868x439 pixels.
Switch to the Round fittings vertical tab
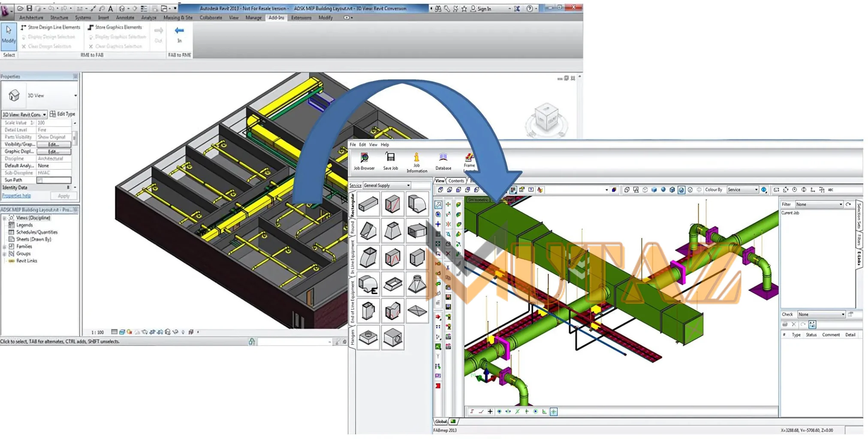(353, 227)
